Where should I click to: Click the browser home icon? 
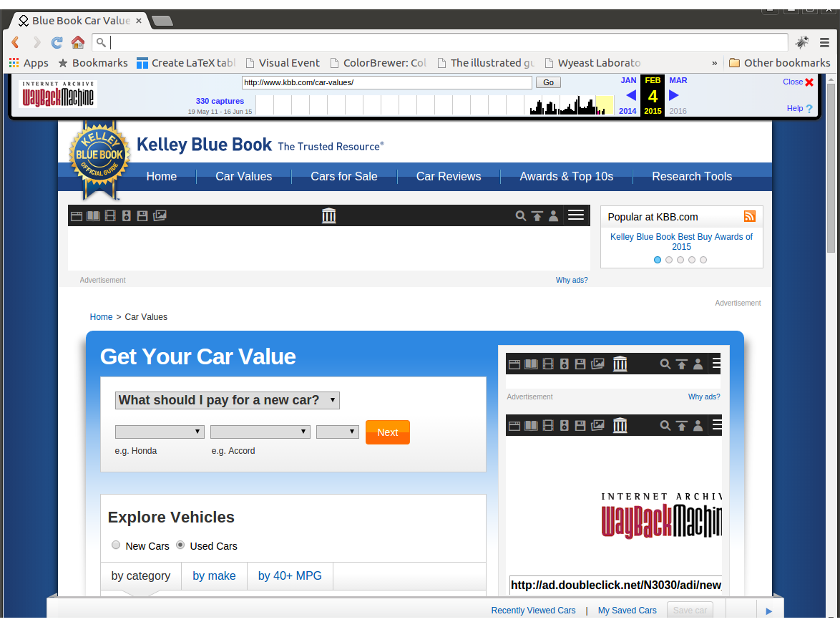(x=78, y=42)
